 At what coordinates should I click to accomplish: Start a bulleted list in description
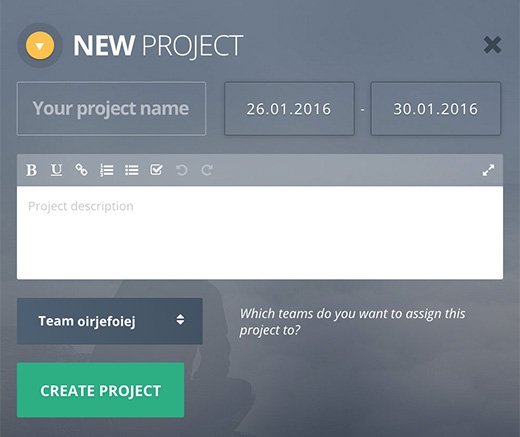132,170
